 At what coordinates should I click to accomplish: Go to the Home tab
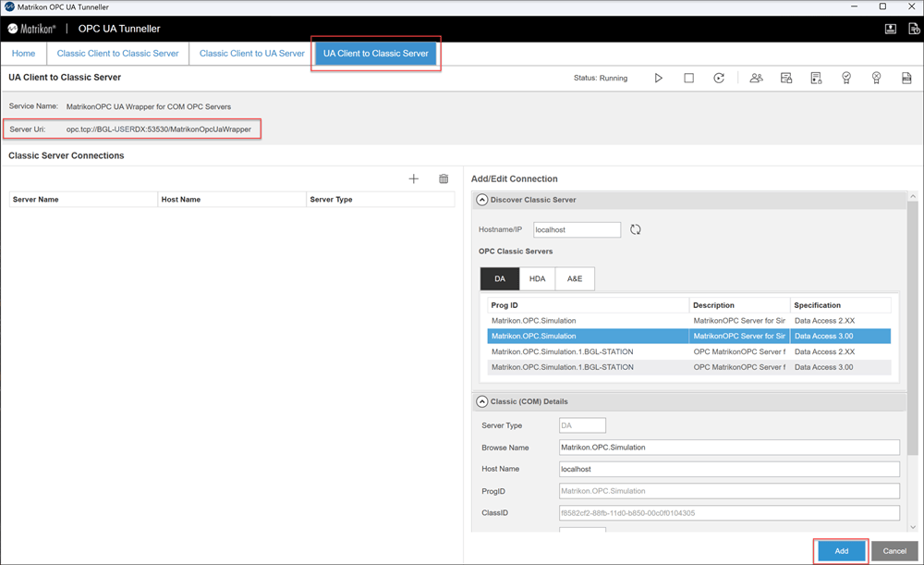point(24,53)
